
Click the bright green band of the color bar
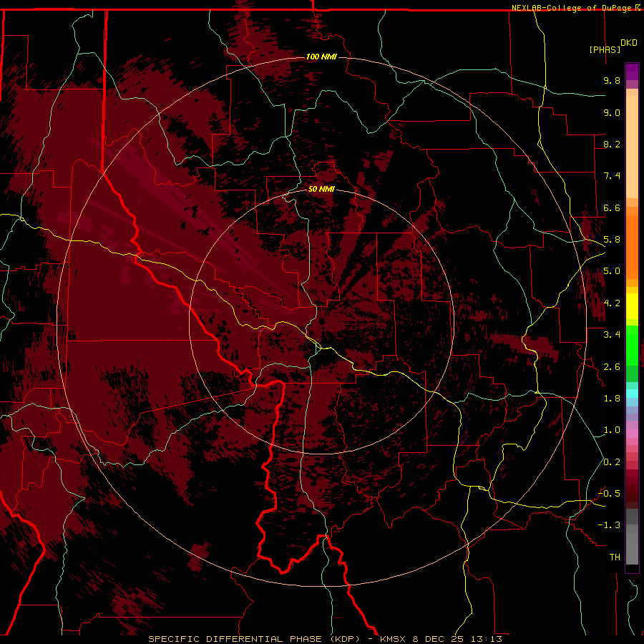click(632, 345)
